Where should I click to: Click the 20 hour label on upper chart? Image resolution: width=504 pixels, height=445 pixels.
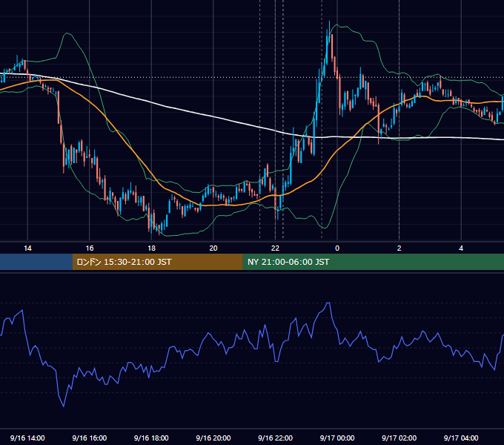[x=213, y=248]
